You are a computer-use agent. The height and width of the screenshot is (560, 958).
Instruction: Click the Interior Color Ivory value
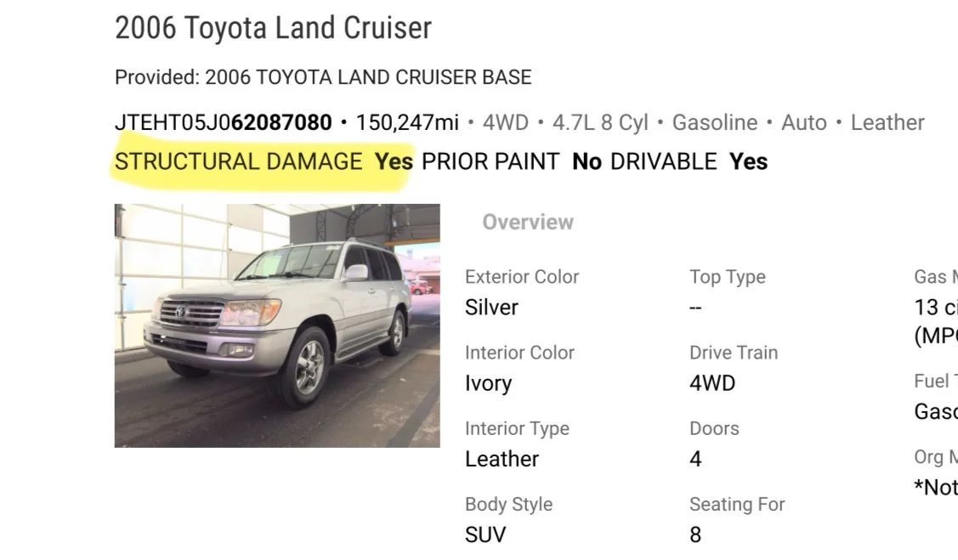click(488, 383)
